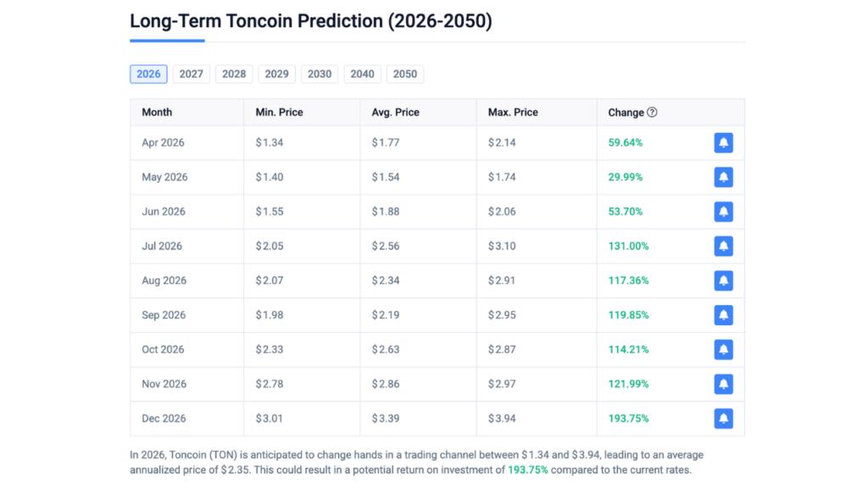Set an alert for Dec 2026 row
Image resolution: width=868 pixels, height=488 pixels.
coord(723,418)
